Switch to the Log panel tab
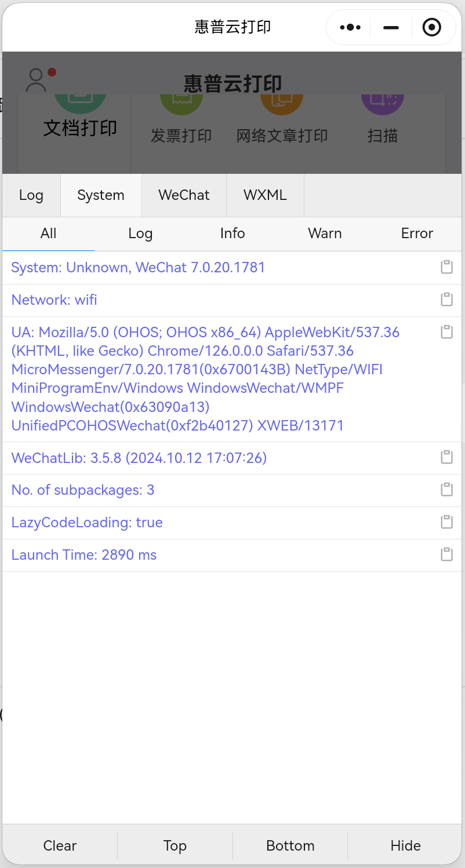Viewport: 465px width, 868px height. pos(31,195)
